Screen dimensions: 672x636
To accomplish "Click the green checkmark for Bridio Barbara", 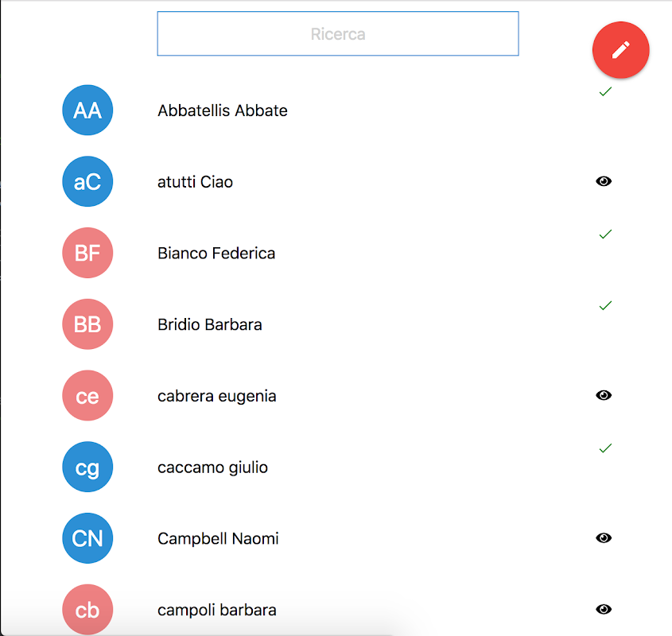I will (x=605, y=305).
